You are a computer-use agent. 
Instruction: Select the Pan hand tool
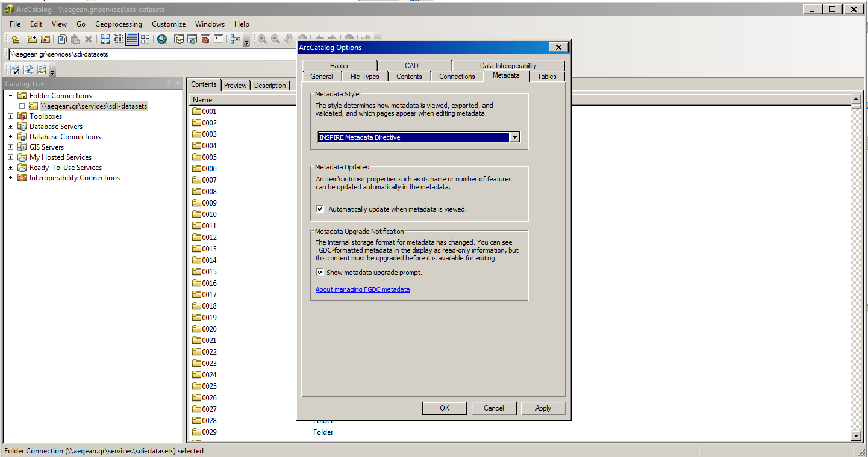coord(289,39)
